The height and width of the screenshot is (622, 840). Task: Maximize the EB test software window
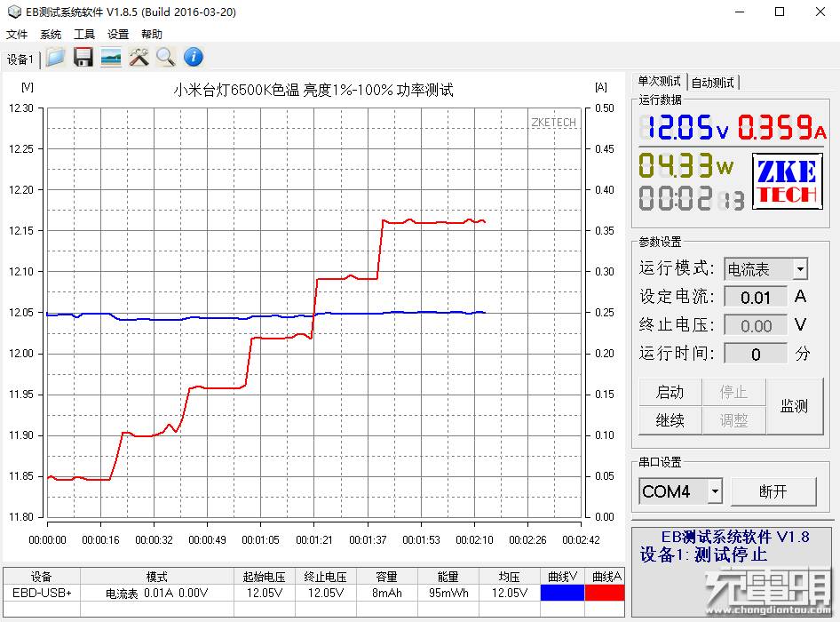[x=780, y=12]
